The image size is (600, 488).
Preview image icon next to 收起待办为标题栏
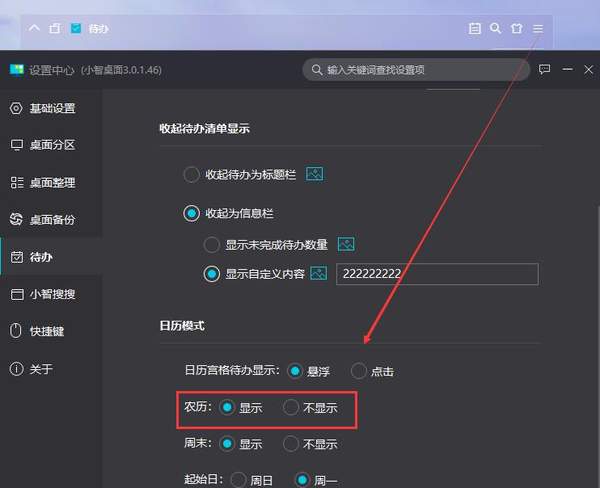coord(315,174)
